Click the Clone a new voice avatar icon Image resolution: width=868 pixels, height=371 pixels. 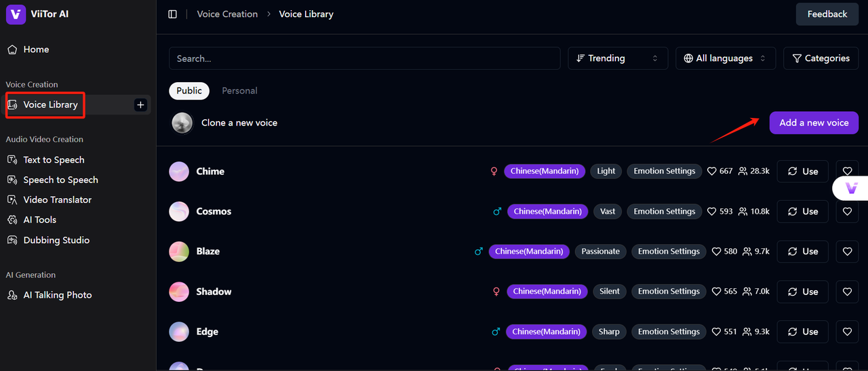coord(182,123)
